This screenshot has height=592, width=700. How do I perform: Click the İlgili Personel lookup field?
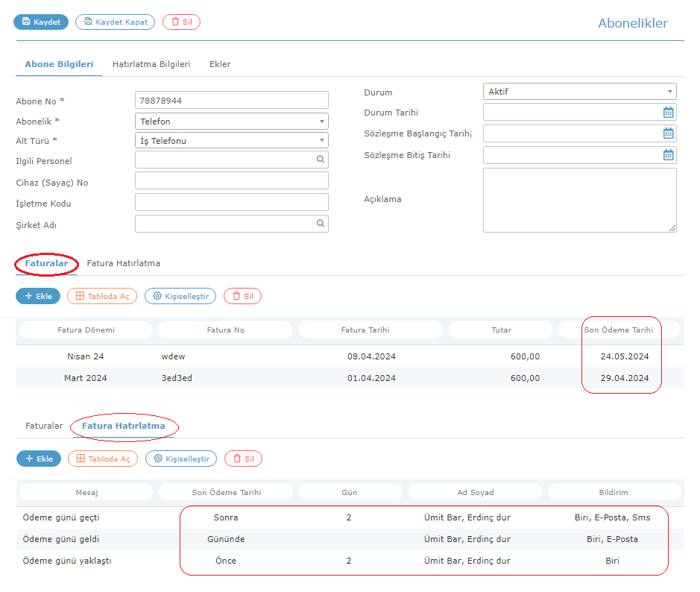tap(232, 160)
